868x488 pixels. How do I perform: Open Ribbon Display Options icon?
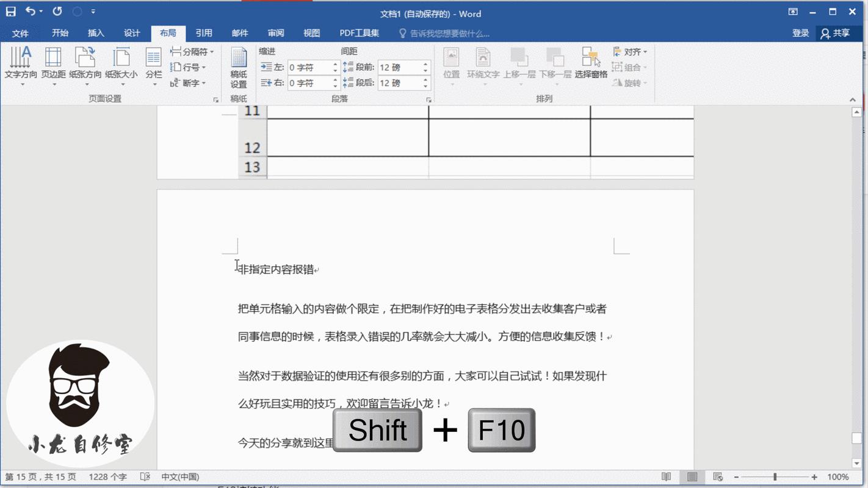point(793,12)
